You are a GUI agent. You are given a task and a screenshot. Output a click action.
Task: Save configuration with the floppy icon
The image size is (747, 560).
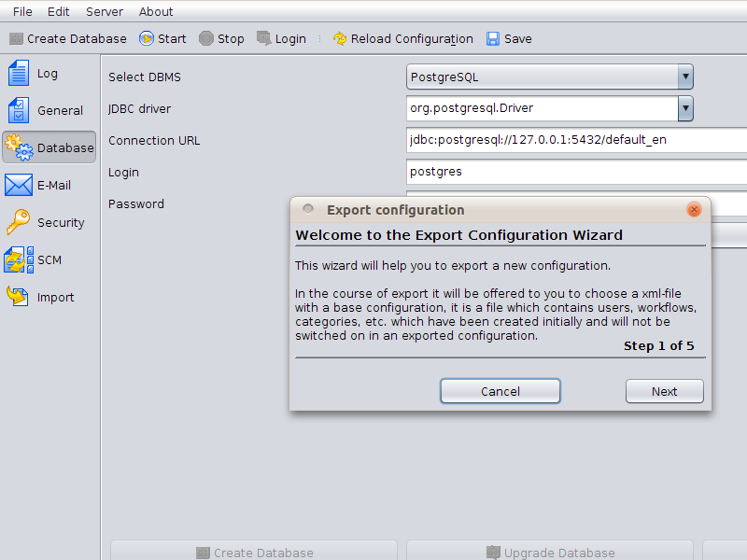493,38
